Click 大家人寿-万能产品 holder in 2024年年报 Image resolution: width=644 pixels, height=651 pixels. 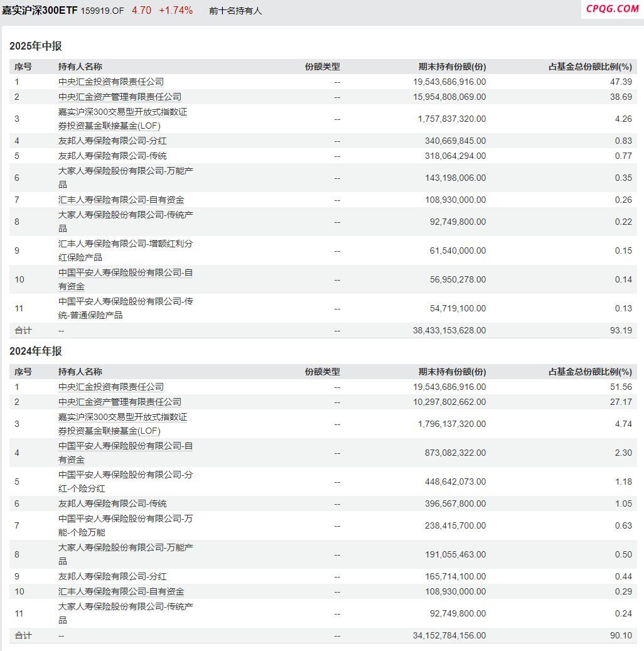(126, 555)
